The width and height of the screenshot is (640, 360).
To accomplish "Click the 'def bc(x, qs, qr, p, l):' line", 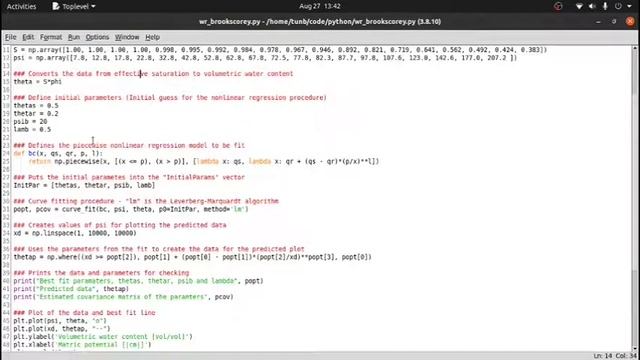I will click(x=58, y=153).
